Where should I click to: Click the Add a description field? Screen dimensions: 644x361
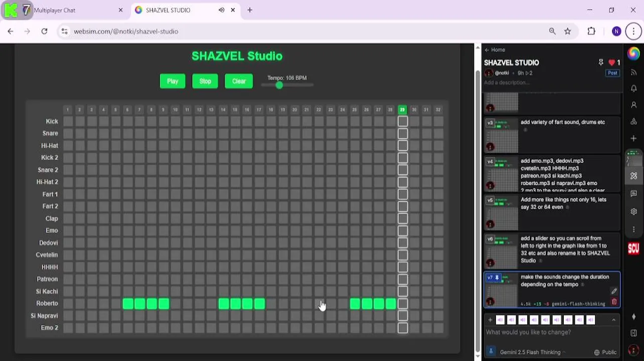[x=507, y=83]
